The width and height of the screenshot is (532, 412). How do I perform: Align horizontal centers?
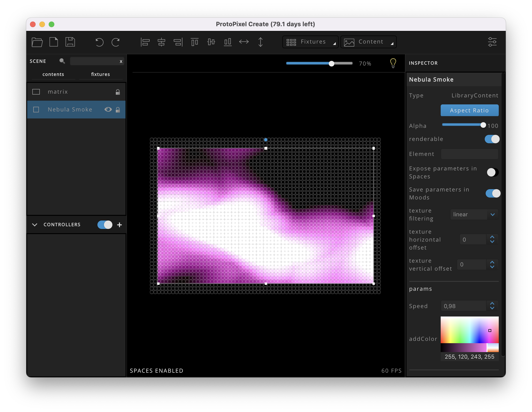coord(161,42)
